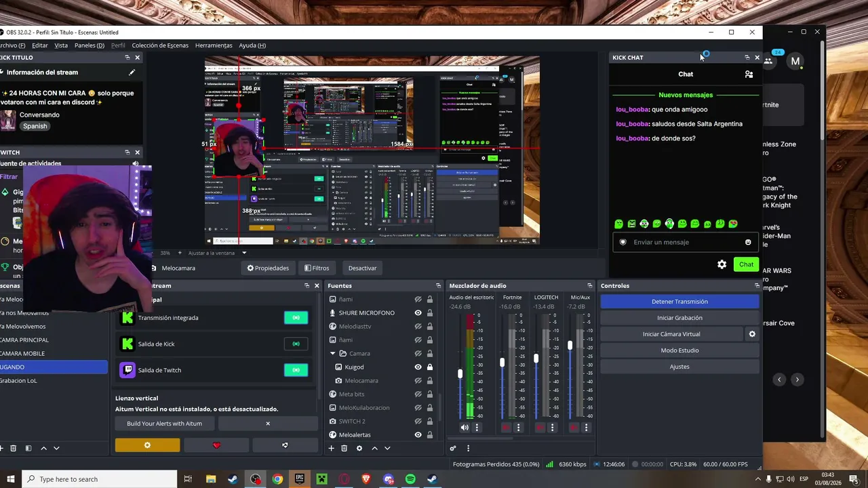
Task: Open Spotify from the Windows taskbar
Action: pyautogui.click(x=410, y=479)
